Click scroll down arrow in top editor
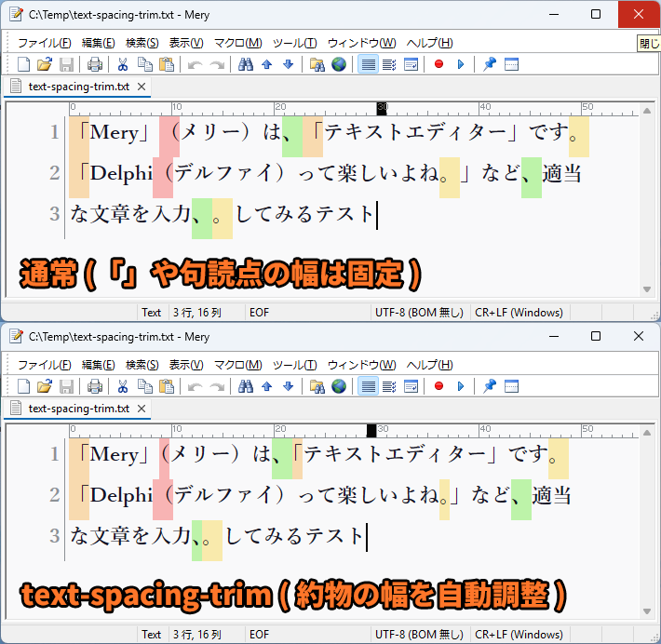Screen dimensions: 661x644 coord(647,289)
